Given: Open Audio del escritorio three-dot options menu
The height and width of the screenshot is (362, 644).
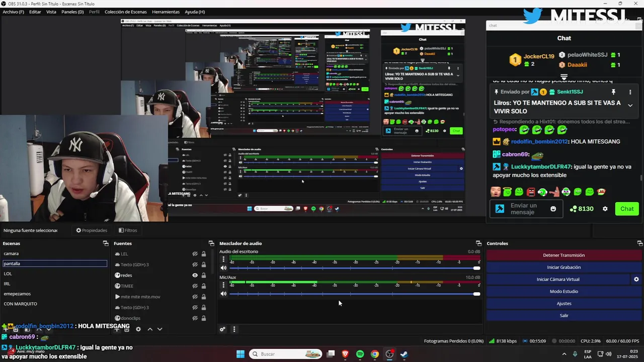Looking at the screenshot, I should [x=223, y=259].
